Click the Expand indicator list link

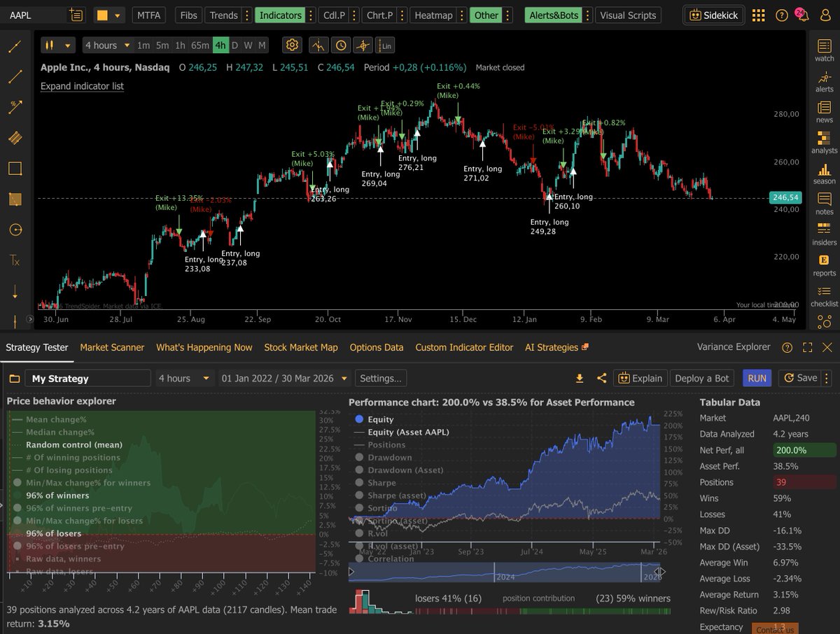point(82,86)
